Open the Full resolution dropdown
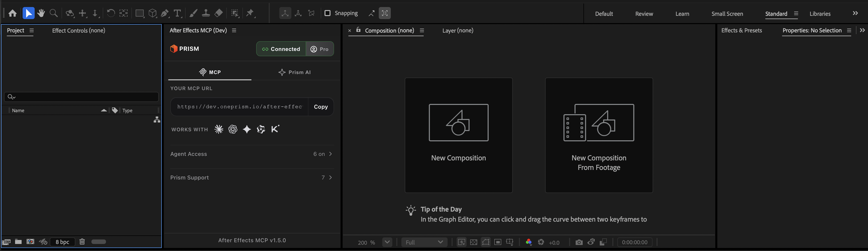 (x=424, y=242)
